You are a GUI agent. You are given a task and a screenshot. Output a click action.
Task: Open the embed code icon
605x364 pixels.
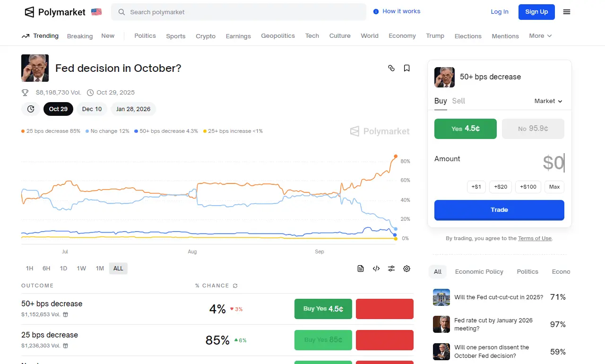pos(376,269)
